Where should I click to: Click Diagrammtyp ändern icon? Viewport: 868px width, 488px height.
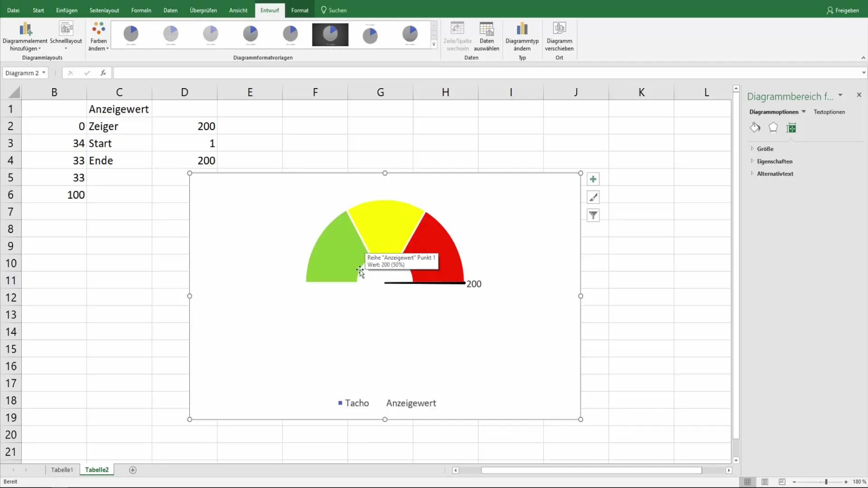(522, 36)
